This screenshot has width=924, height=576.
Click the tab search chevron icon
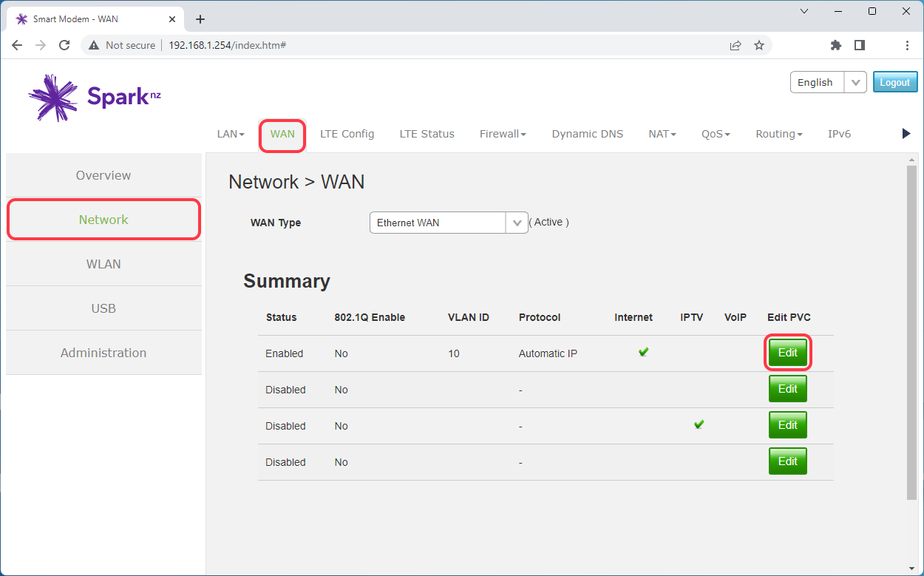[x=804, y=11]
